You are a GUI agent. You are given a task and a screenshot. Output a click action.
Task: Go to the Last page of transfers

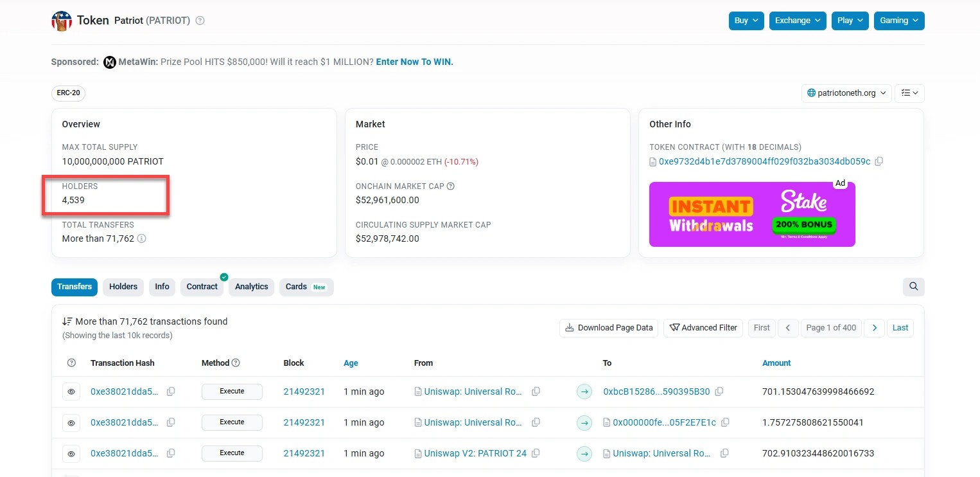coord(900,328)
